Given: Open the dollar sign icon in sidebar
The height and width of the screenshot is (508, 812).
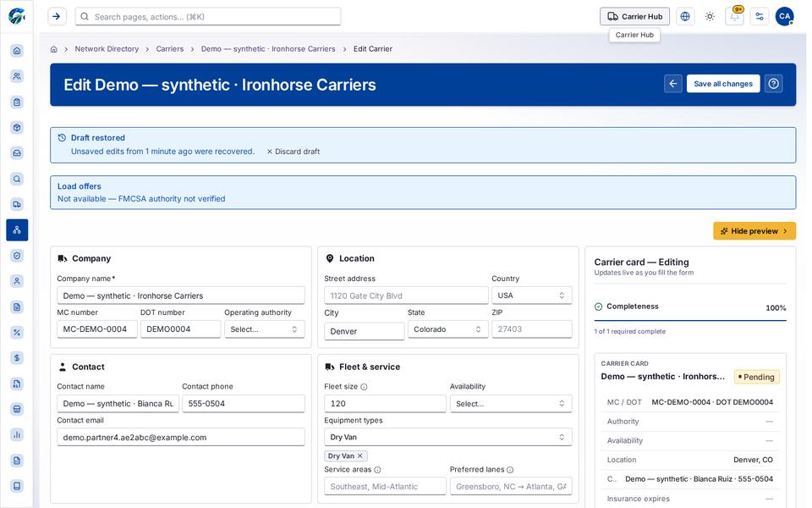Looking at the screenshot, I should [17, 357].
